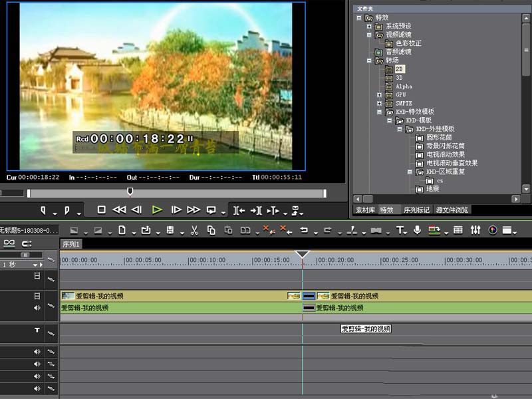
Task: Toggle the first audio track speaker
Action: coord(37,352)
